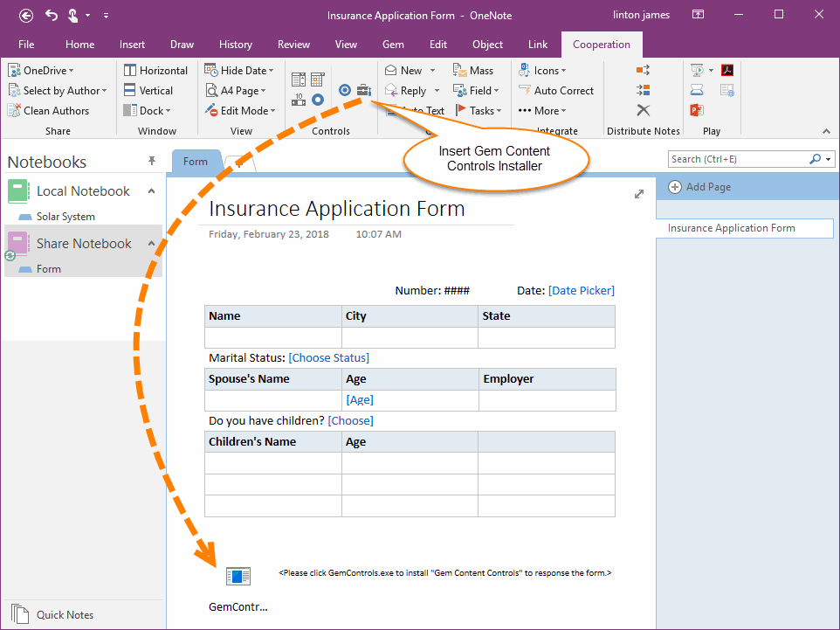The image size is (840, 630).
Task: Click the GemControls.exe attachment icon
Action: coord(238,577)
